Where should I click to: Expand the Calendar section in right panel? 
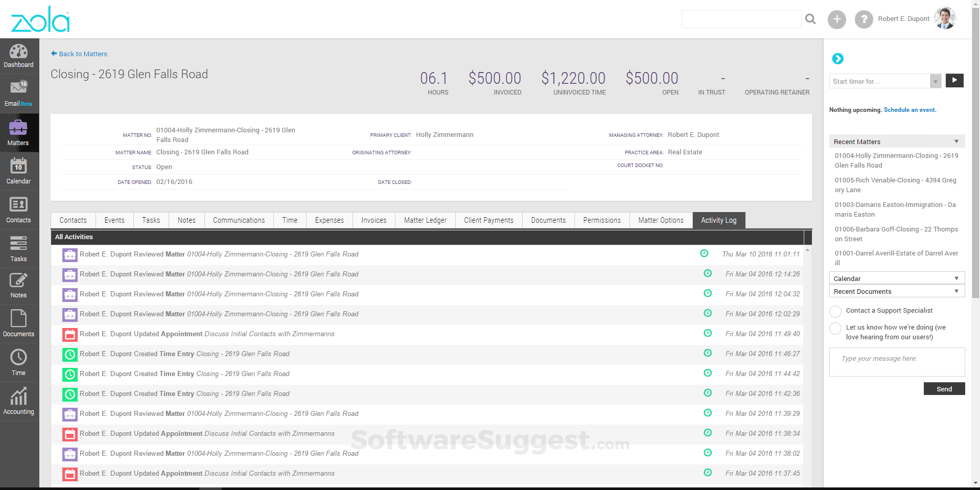(955, 278)
